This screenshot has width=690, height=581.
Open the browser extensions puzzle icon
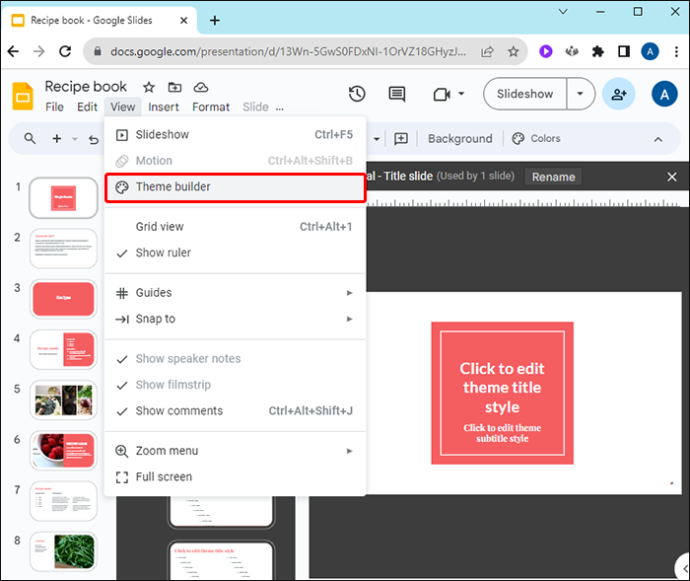(598, 51)
